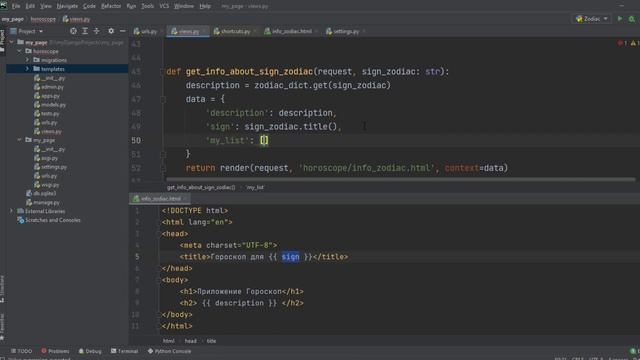This screenshot has width=640, height=360.
Task: Open the VCS menu
Action: tap(164, 6)
